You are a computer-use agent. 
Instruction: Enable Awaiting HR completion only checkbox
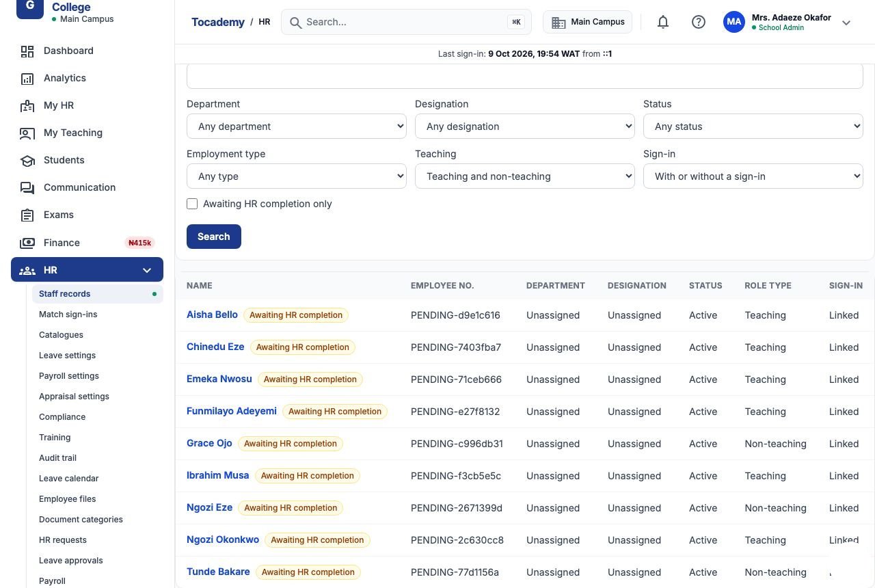(x=192, y=204)
